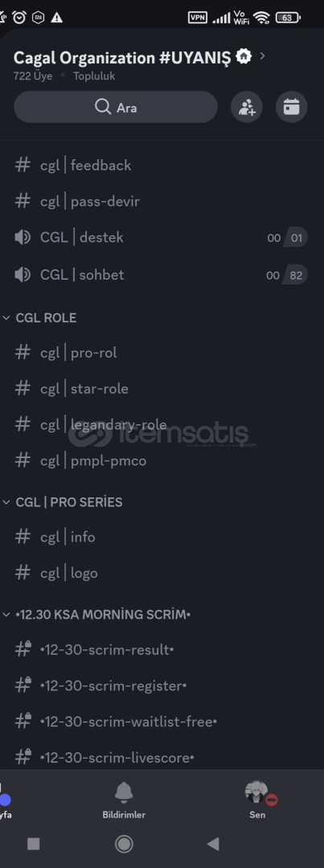Open the cgl | feedback channel
Screen dimensions: 324x868
click(161, 165)
